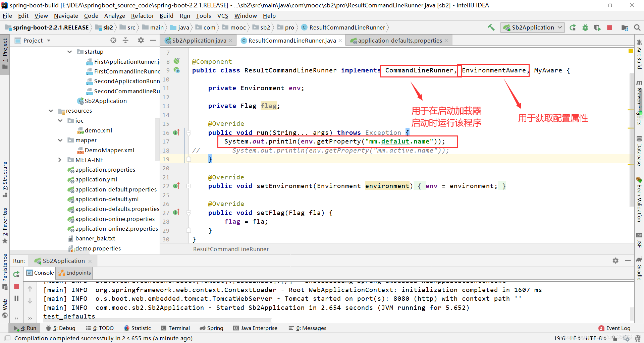The width and height of the screenshot is (644, 343).
Task: Open the Event Log
Action: 614,328
